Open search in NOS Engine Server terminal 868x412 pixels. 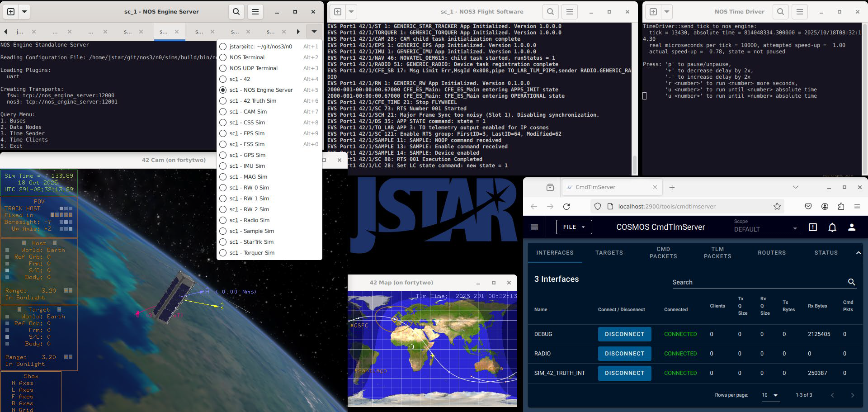(236, 12)
